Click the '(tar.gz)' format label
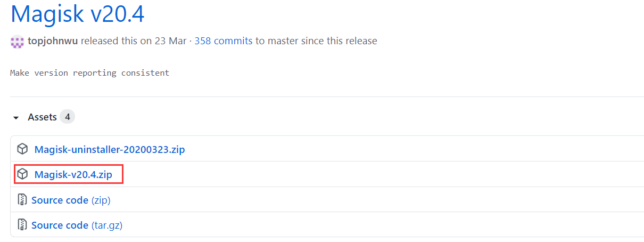Screen dimensions: 644x242 (107, 225)
